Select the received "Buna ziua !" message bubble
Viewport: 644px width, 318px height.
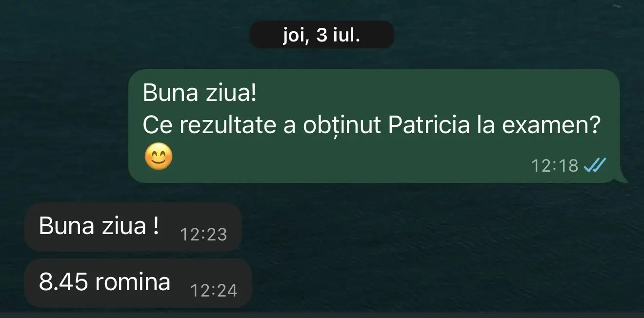133,227
